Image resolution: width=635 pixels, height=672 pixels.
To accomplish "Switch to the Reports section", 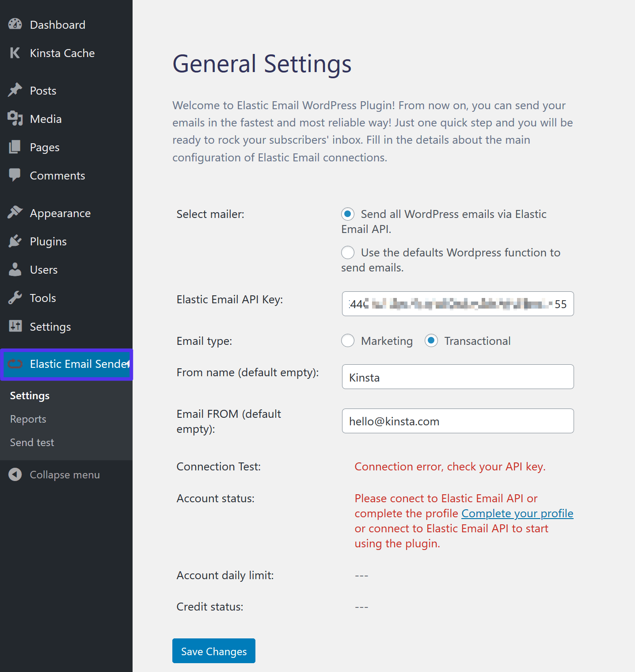I will click(x=28, y=419).
